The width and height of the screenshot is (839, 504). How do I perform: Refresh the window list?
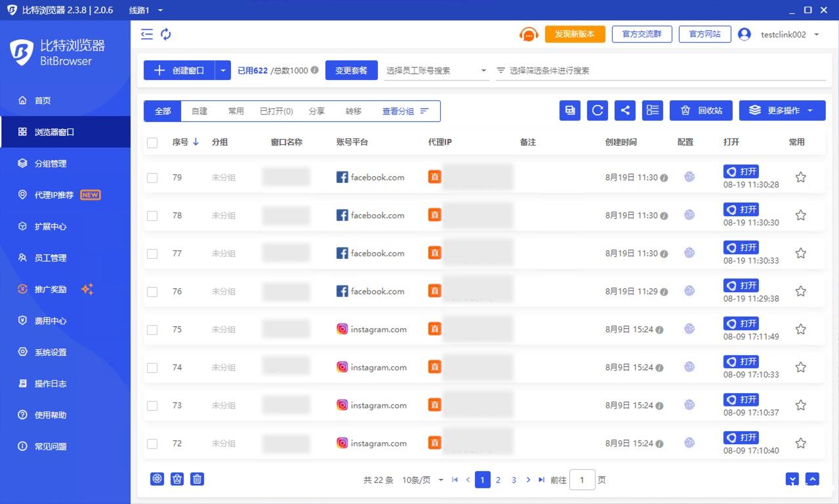click(x=598, y=111)
